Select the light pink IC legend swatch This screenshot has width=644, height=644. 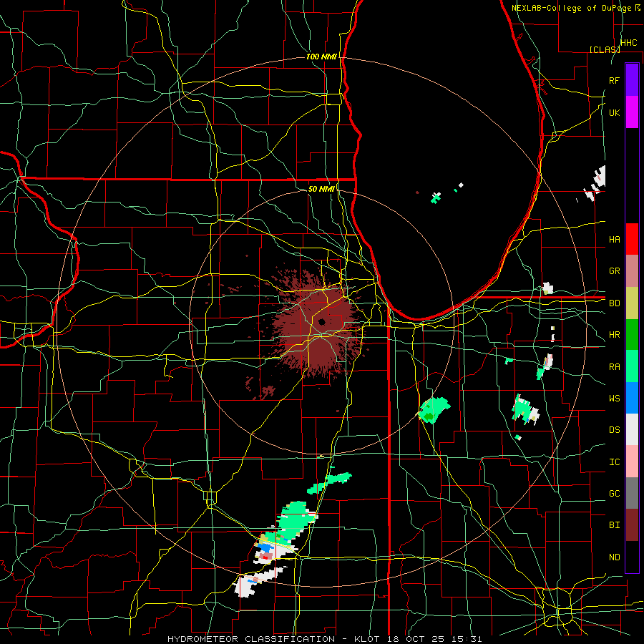(632, 462)
